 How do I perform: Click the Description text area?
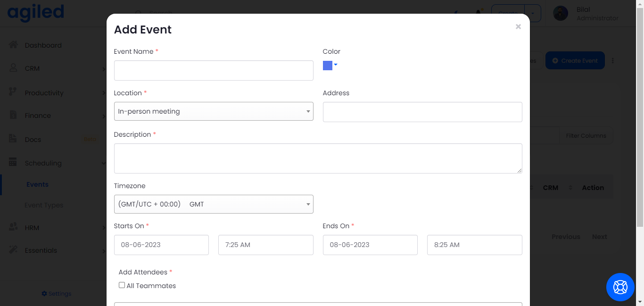318,158
